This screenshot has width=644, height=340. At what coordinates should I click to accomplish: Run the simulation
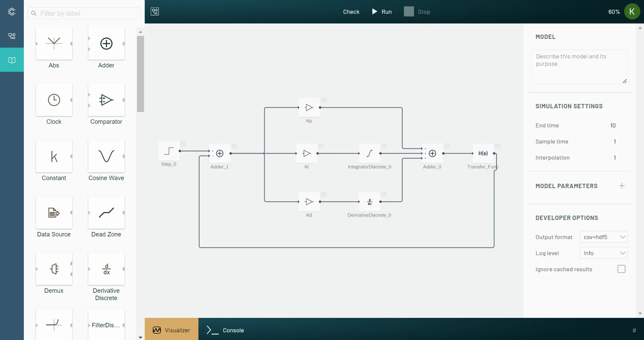tap(382, 11)
